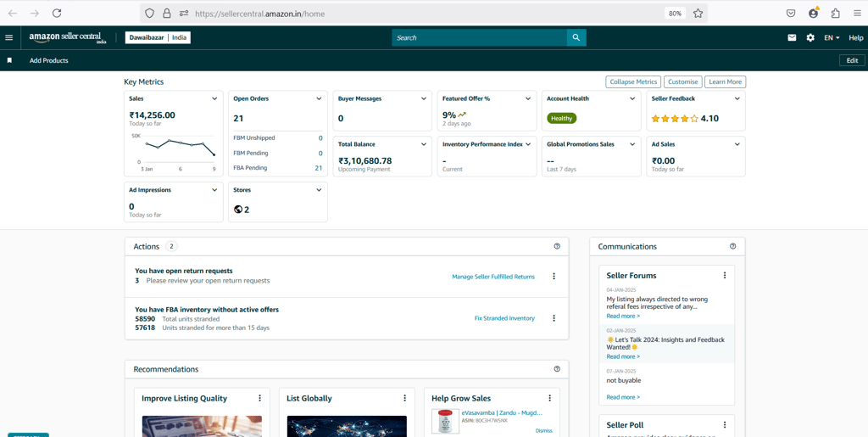Click the Healthy account status badge
This screenshot has width=868, height=437.
click(562, 118)
